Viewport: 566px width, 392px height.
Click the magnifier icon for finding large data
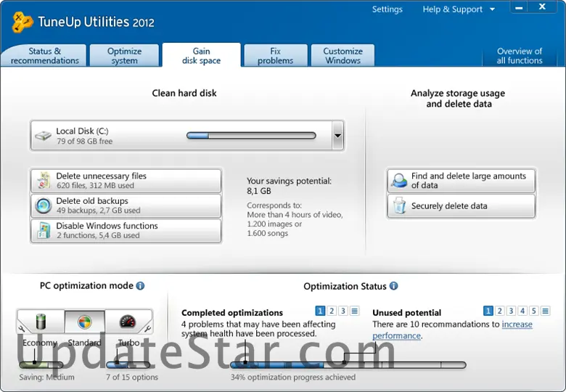click(399, 180)
